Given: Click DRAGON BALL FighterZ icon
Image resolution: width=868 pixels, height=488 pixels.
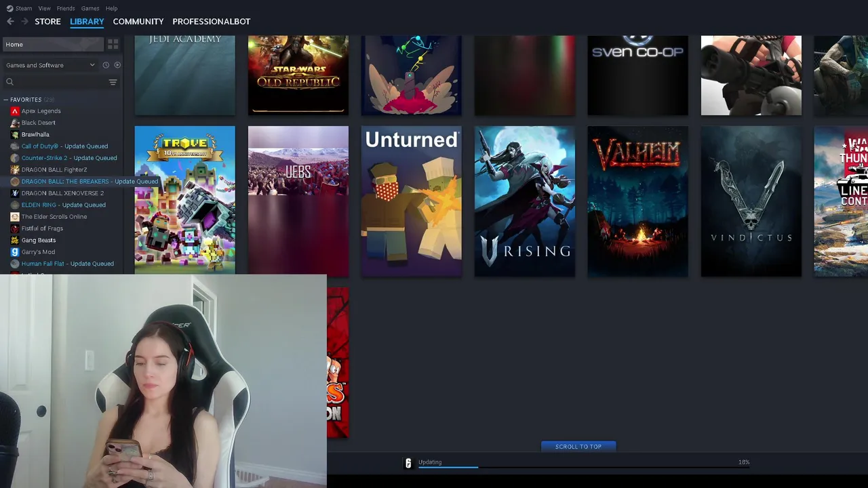Looking at the screenshot, I should (15, 169).
